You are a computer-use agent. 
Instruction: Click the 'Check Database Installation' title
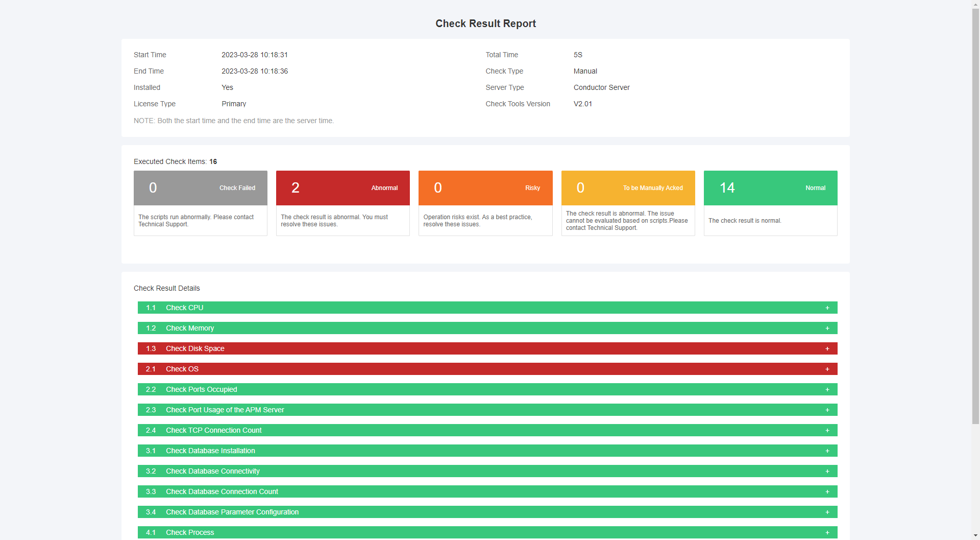[x=210, y=451]
